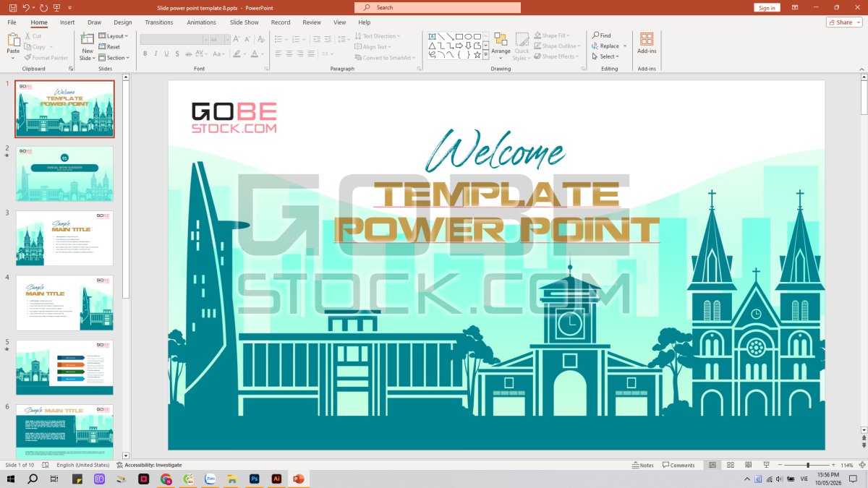Image resolution: width=868 pixels, height=488 pixels.
Task: Click the GOBE STOCK.COM logo on slide
Action: coord(234,117)
